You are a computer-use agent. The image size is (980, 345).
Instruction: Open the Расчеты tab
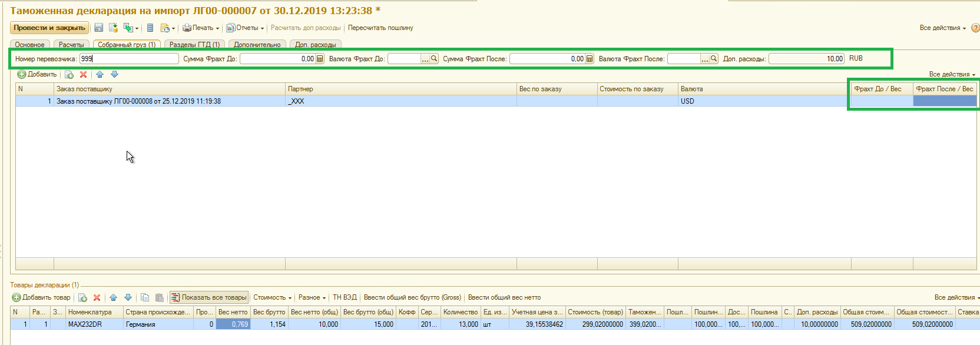click(x=71, y=45)
